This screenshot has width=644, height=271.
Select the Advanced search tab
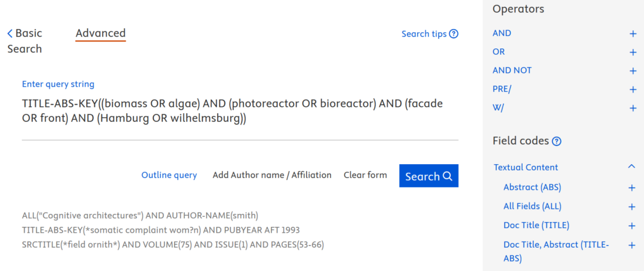click(101, 33)
